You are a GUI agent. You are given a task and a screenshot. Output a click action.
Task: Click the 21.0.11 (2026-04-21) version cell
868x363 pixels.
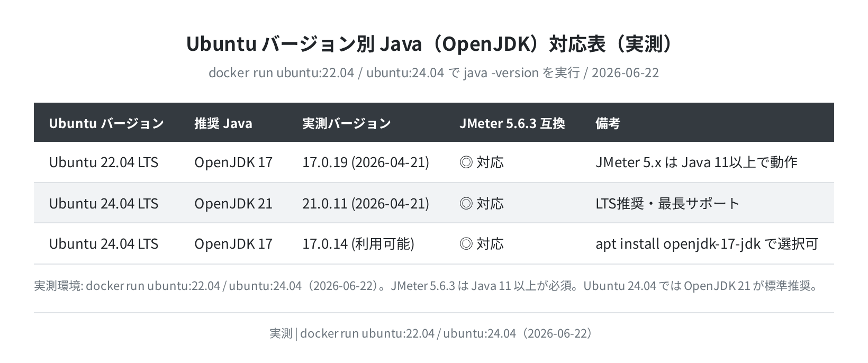coord(365,203)
